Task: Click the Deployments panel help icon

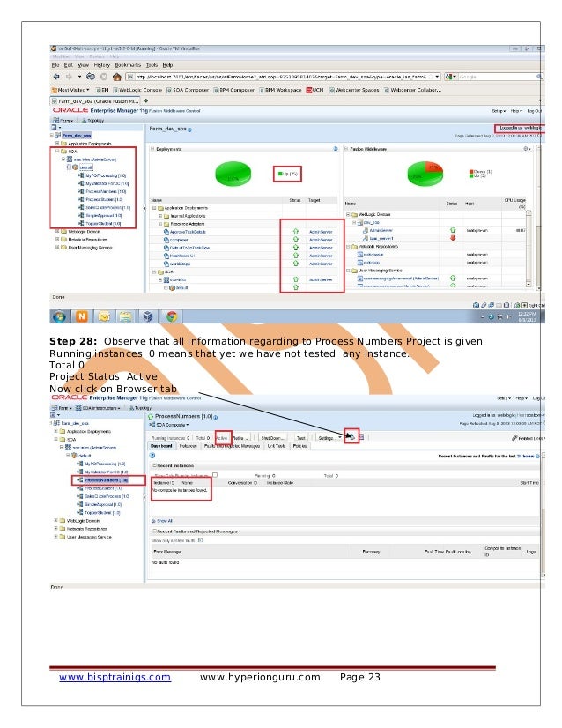Action: (x=336, y=149)
